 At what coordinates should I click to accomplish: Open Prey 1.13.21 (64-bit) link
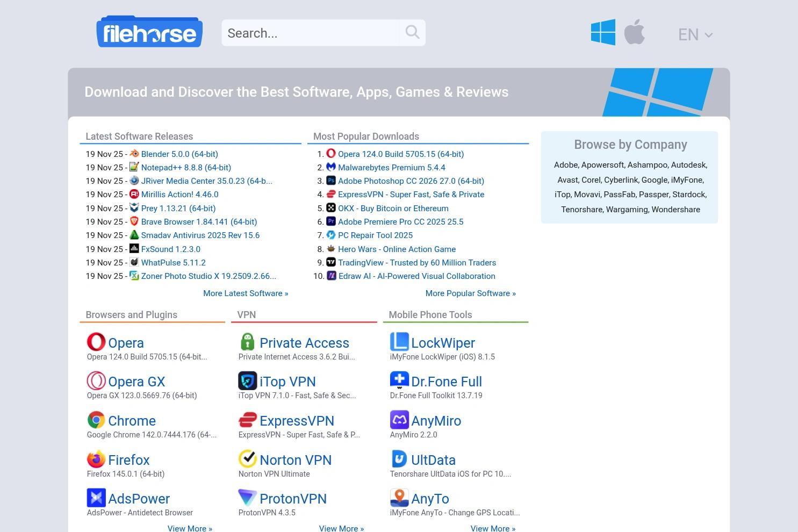click(x=178, y=209)
